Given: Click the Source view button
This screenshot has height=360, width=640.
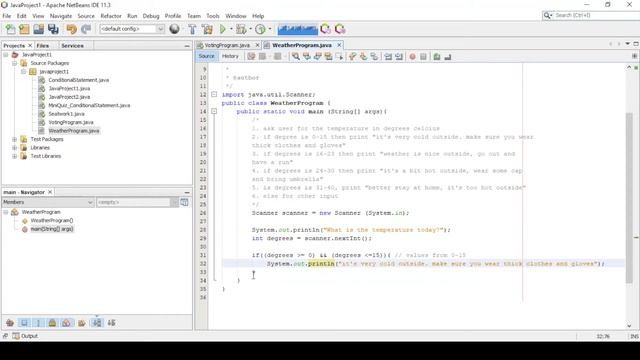Looking at the screenshot, I should coord(207,56).
